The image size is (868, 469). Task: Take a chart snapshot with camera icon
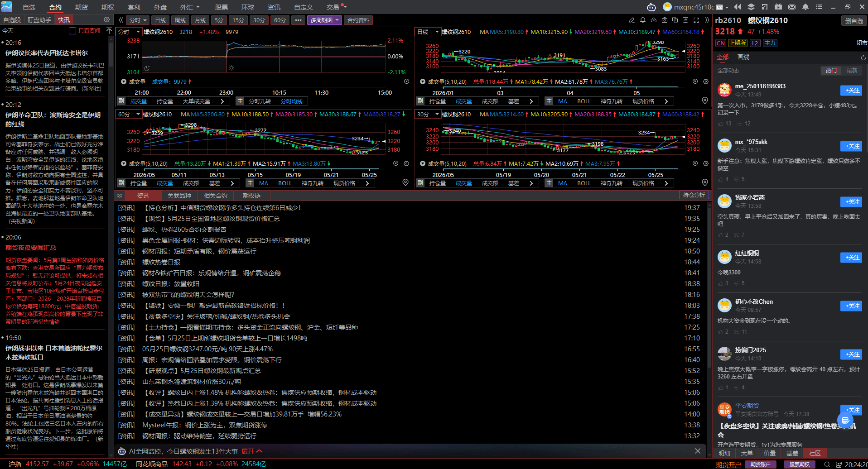click(664, 20)
